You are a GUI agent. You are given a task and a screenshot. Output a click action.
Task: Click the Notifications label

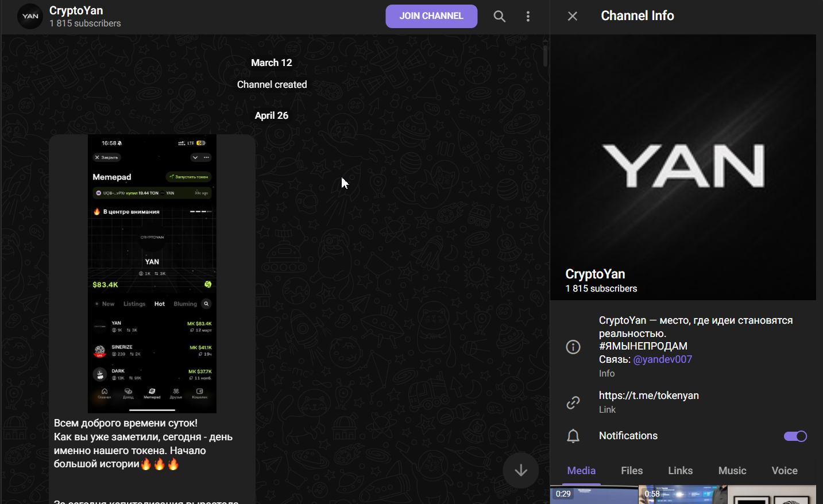click(x=628, y=436)
